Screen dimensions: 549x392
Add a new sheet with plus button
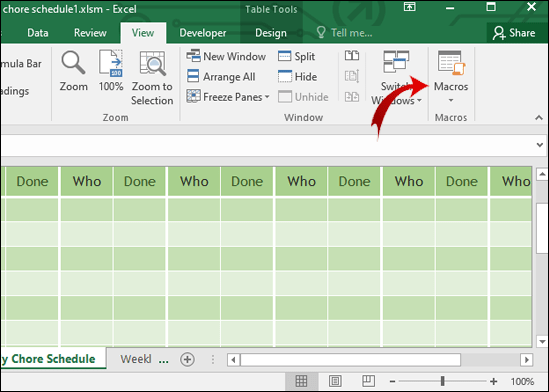pyautogui.click(x=187, y=359)
